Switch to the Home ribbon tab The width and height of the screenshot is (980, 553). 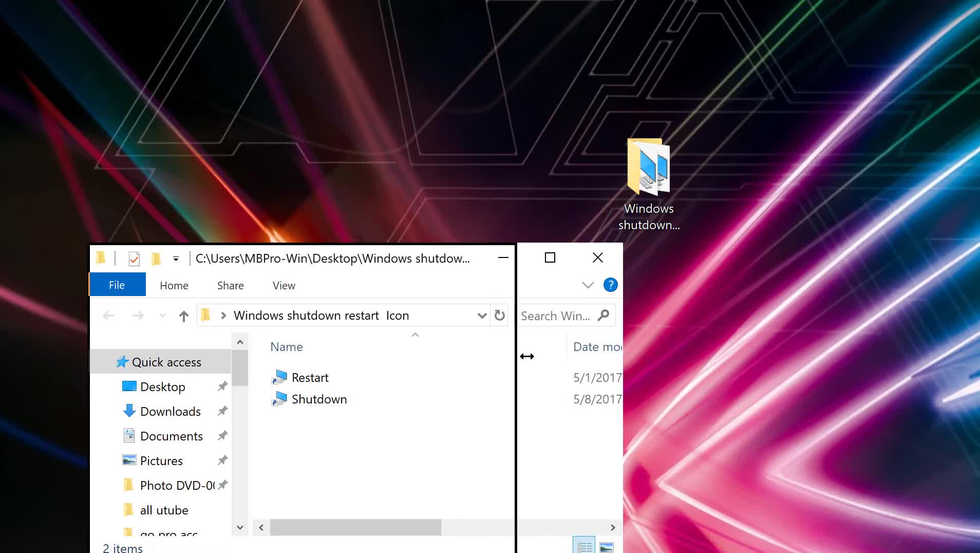(174, 285)
